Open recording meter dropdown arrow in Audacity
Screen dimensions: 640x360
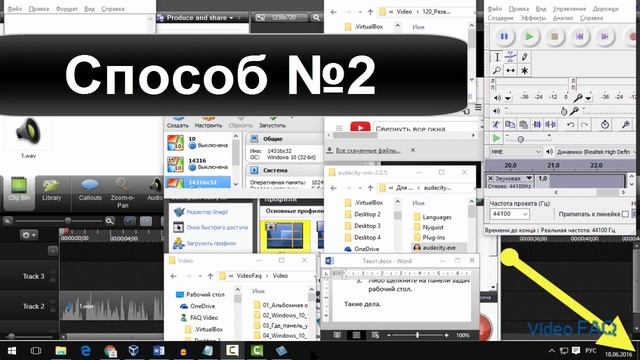click(x=588, y=98)
